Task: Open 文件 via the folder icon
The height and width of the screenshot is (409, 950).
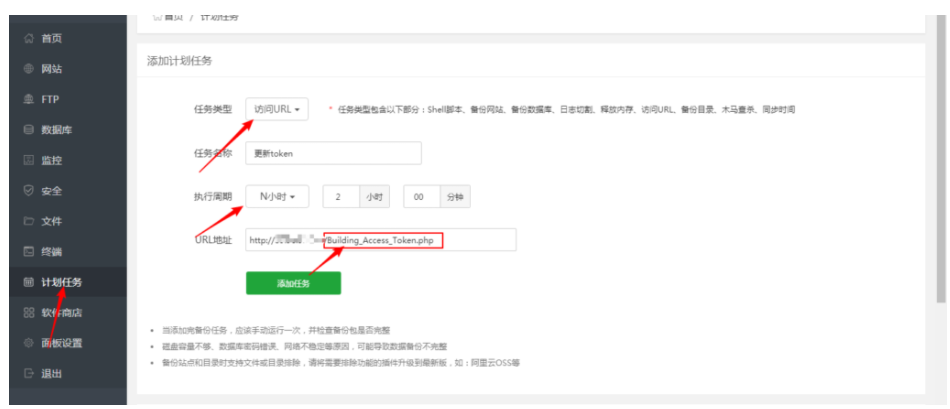Action: click(28, 221)
